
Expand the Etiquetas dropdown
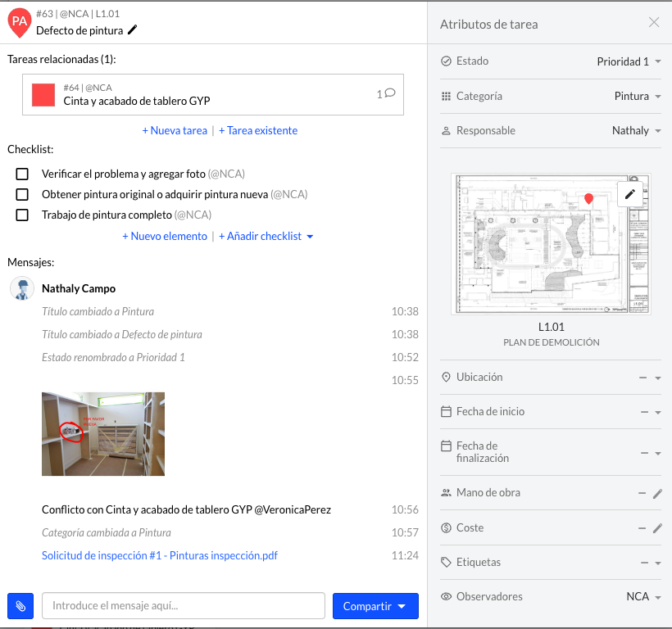[x=658, y=563]
